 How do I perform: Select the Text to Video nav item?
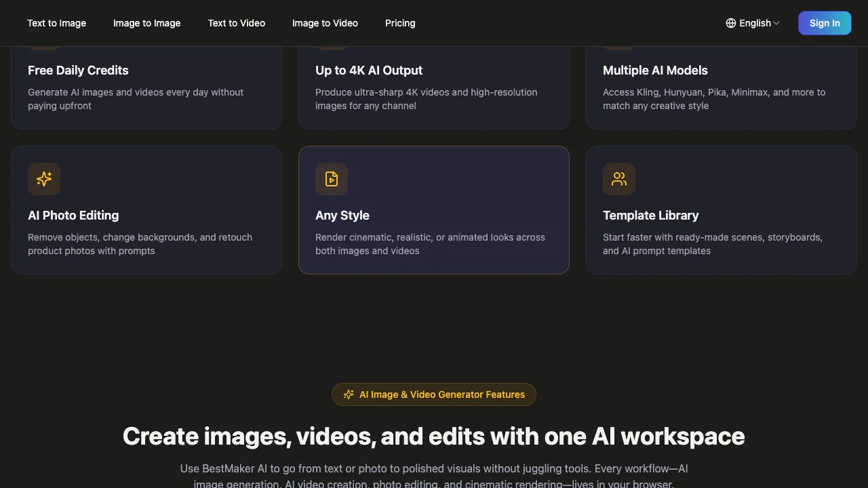[x=236, y=22]
